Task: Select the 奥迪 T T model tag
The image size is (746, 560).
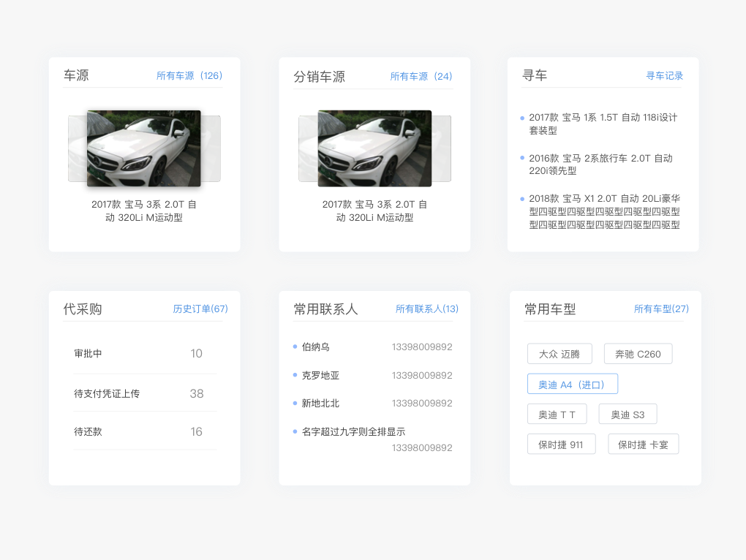Action: tap(557, 414)
